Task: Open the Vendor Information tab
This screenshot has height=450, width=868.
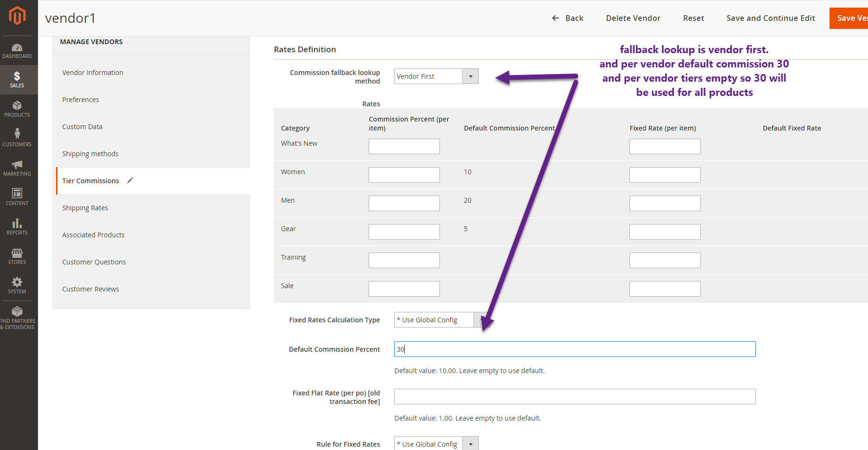Action: point(93,73)
